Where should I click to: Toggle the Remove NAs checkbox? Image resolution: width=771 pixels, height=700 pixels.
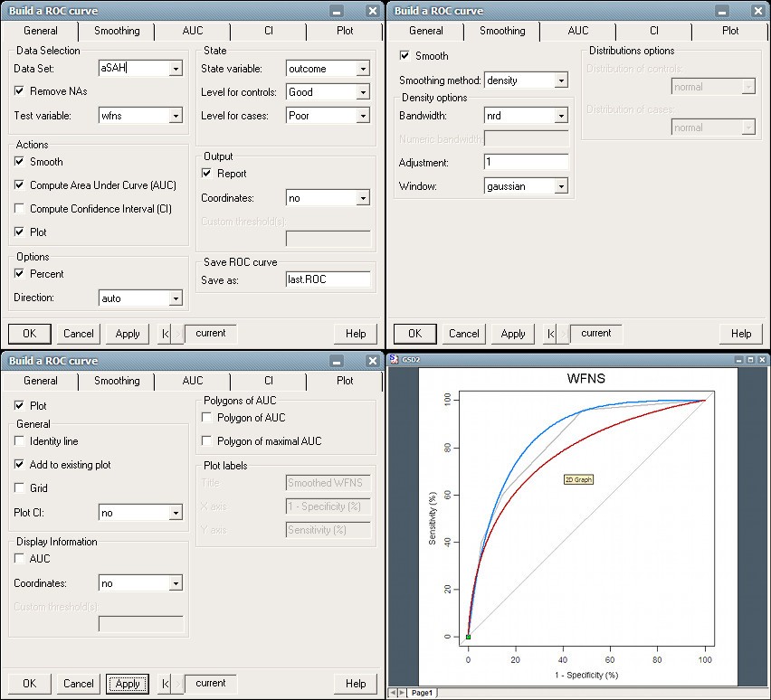coord(19,91)
